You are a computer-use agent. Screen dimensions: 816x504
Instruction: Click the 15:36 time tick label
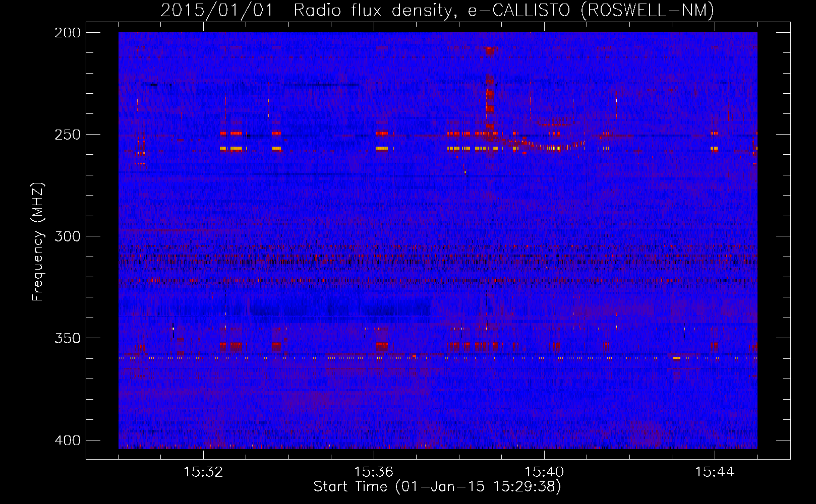click(374, 472)
